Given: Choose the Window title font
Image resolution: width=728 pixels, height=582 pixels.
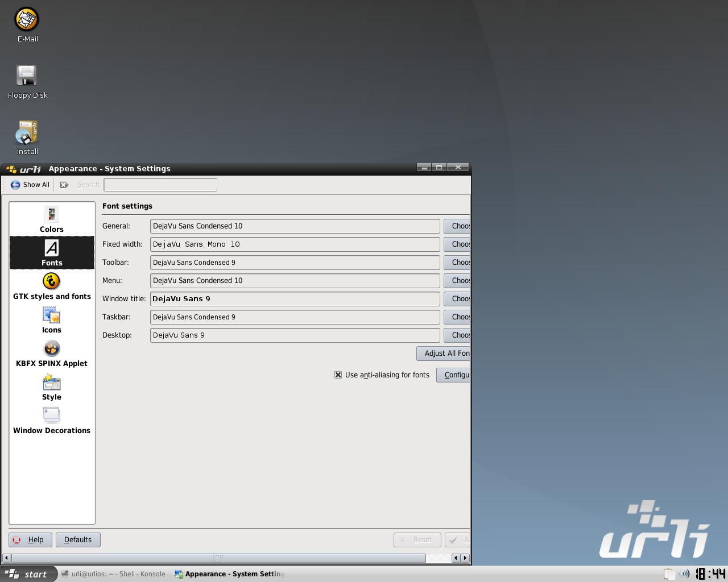Looking at the screenshot, I should pyautogui.click(x=457, y=299).
